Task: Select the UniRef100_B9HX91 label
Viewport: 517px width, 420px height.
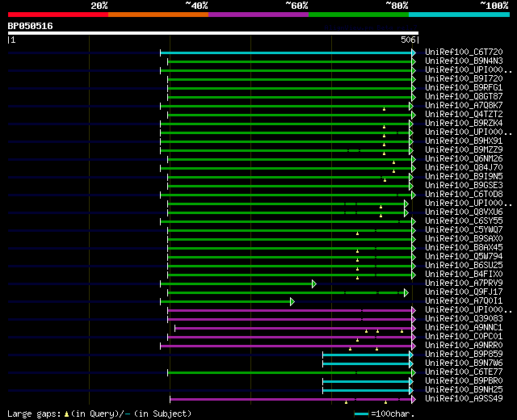Action: click(464, 141)
